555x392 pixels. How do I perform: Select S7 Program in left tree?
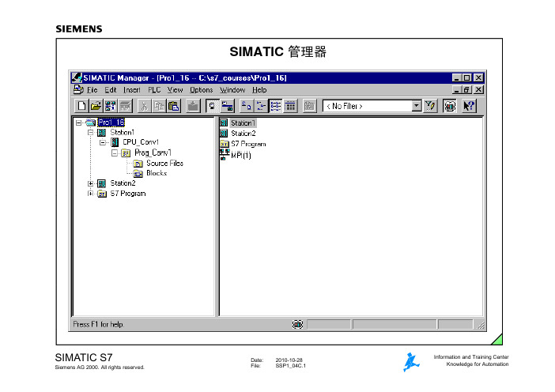pos(128,194)
